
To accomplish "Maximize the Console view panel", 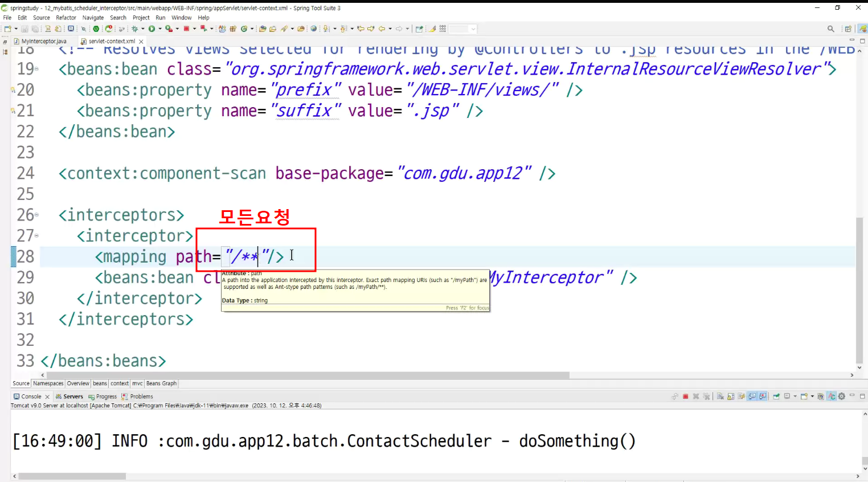I will pyautogui.click(x=862, y=396).
